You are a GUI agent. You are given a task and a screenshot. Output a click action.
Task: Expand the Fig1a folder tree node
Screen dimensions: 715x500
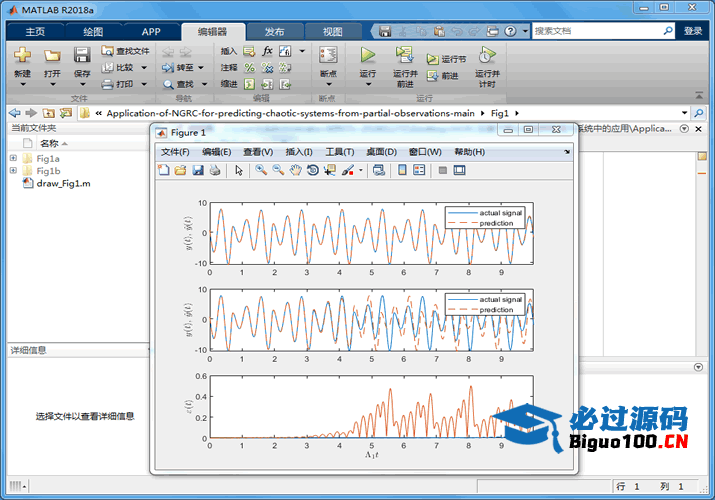point(13,158)
